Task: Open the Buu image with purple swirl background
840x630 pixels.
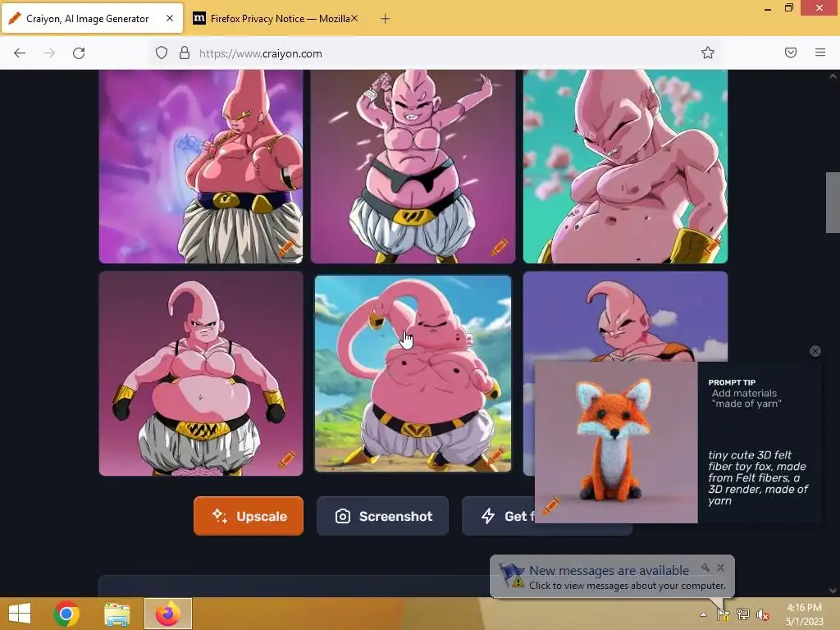Action: (x=201, y=166)
